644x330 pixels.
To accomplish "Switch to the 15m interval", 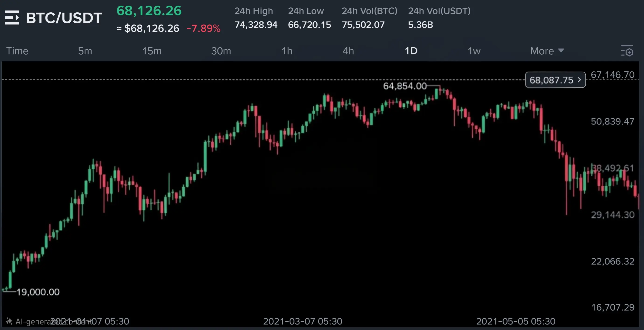I will coord(152,51).
